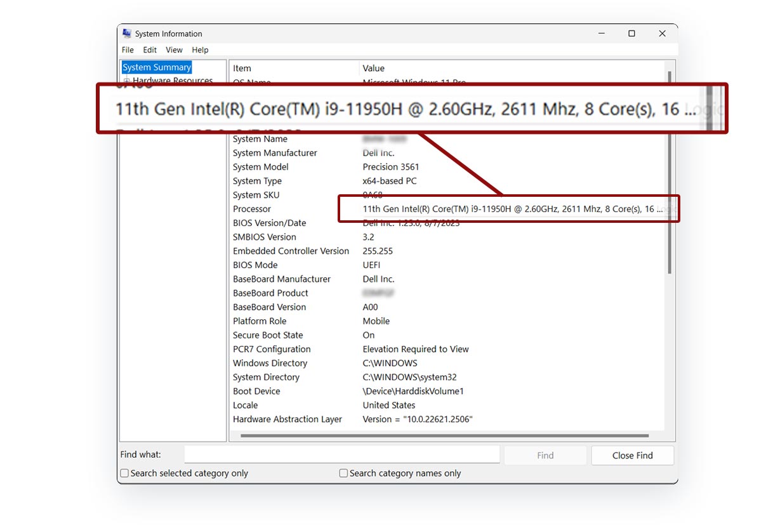Open the Help menu

tap(200, 50)
